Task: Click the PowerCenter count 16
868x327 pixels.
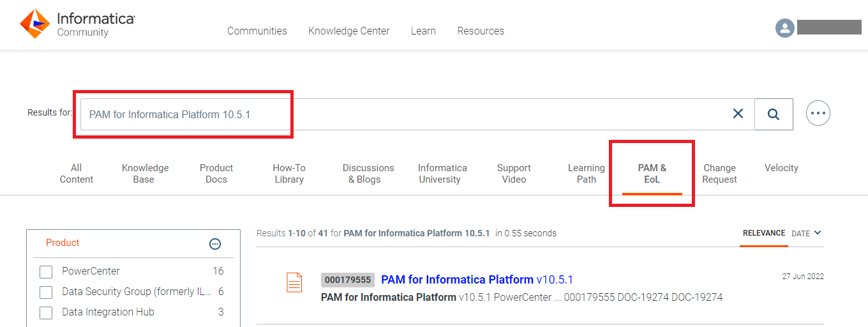Action: (x=218, y=271)
